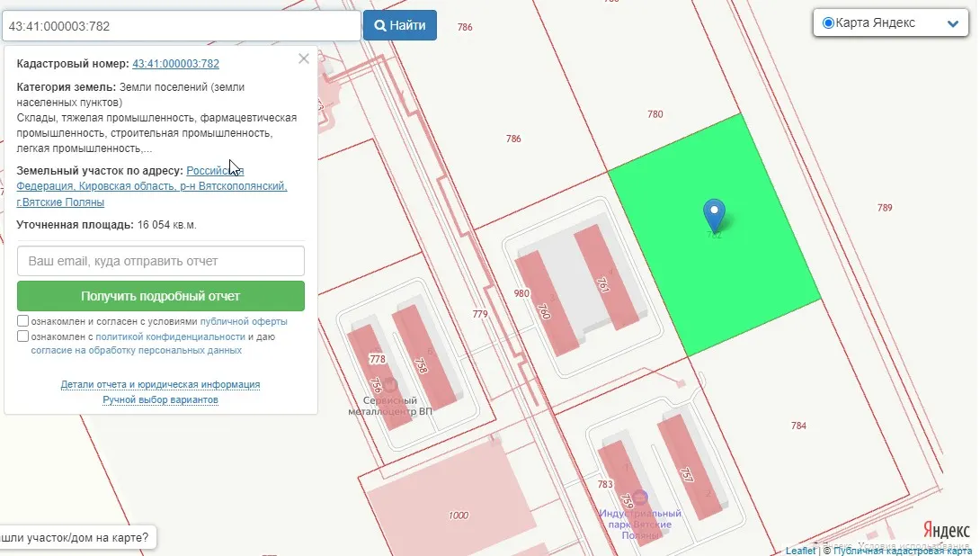Click the участок/дом на карте prompt button

coord(76,538)
